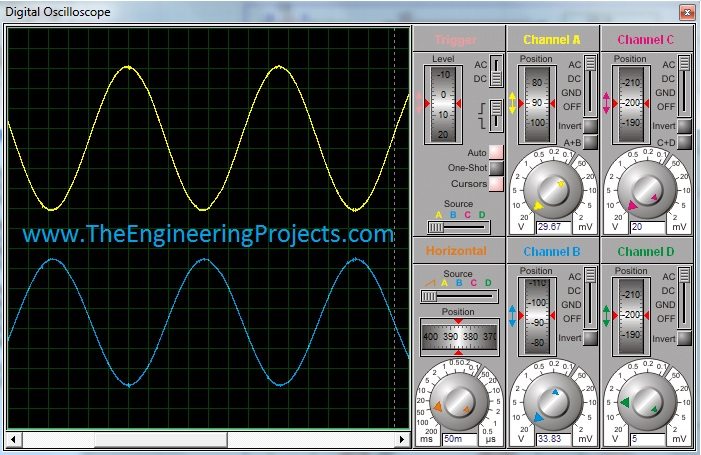Click the GND label on Channel B
The width and height of the screenshot is (701, 455).
pyautogui.click(x=571, y=304)
